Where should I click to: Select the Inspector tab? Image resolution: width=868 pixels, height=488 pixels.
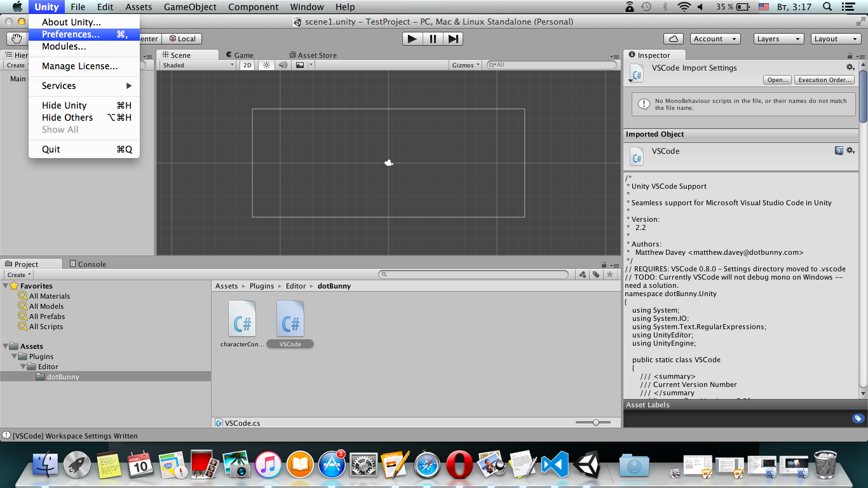pyautogui.click(x=654, y=55)
